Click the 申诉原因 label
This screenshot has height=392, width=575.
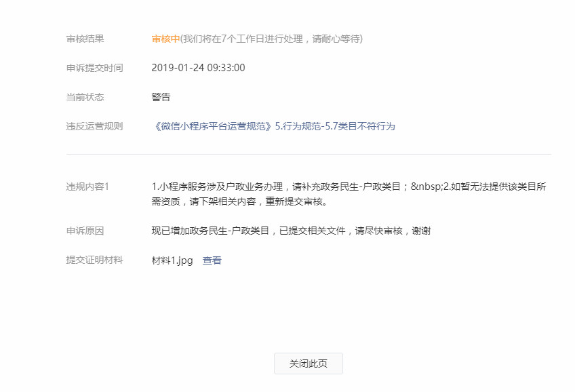[85, 231]
